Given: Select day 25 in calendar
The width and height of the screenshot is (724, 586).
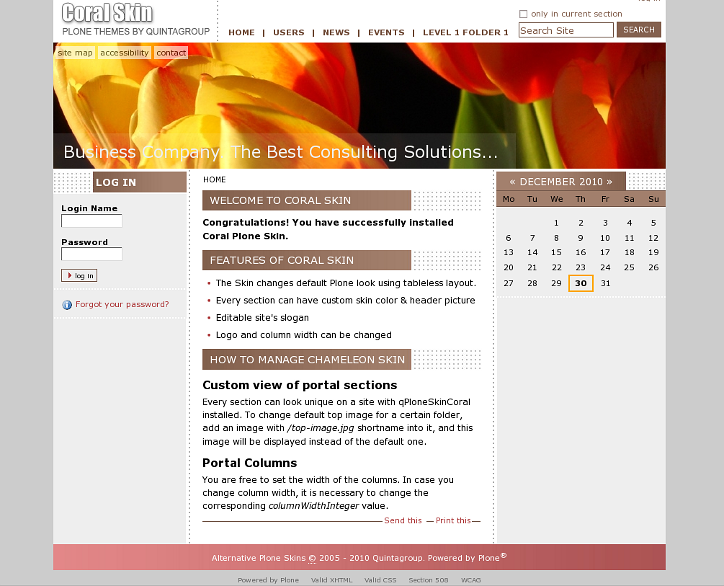Looking at the screenshot, I should coord(629,267).
